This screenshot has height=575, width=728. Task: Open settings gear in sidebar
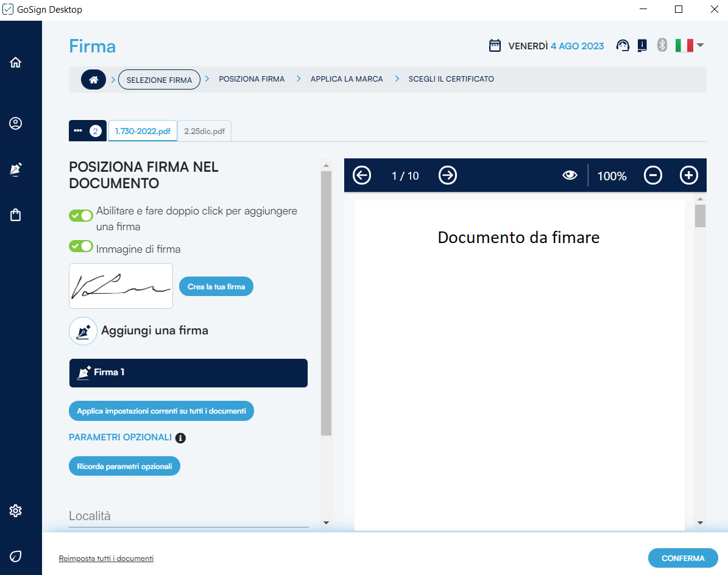(16, 510)
